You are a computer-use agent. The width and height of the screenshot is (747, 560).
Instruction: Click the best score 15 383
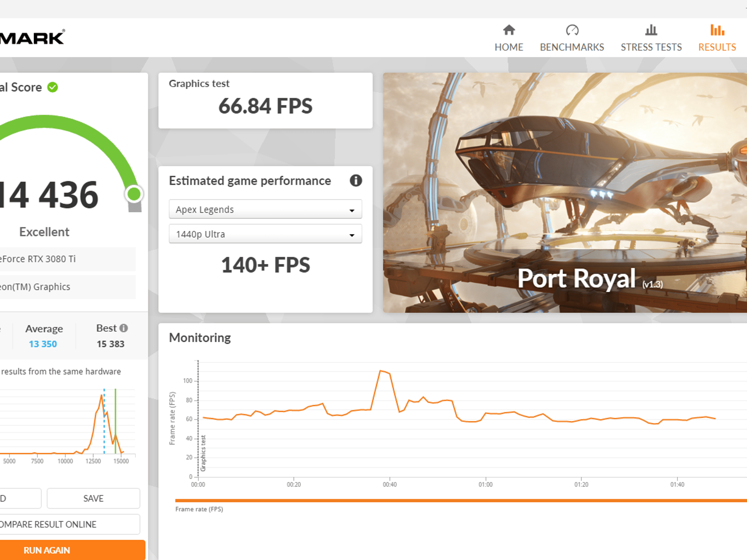pos(111,344)
